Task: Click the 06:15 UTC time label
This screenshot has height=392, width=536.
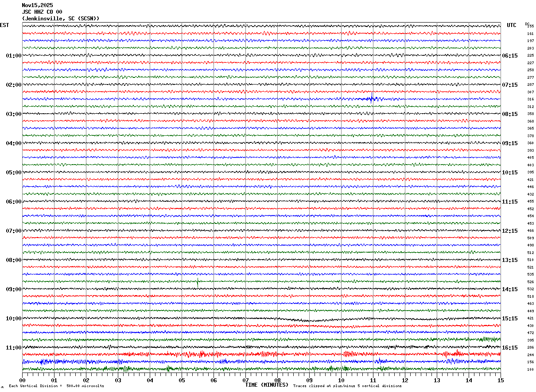Action: pyautogui.click(x=510, y=56)
